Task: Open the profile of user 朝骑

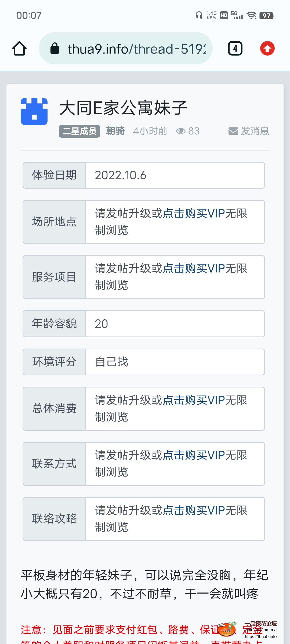Action: pos(115,131)
